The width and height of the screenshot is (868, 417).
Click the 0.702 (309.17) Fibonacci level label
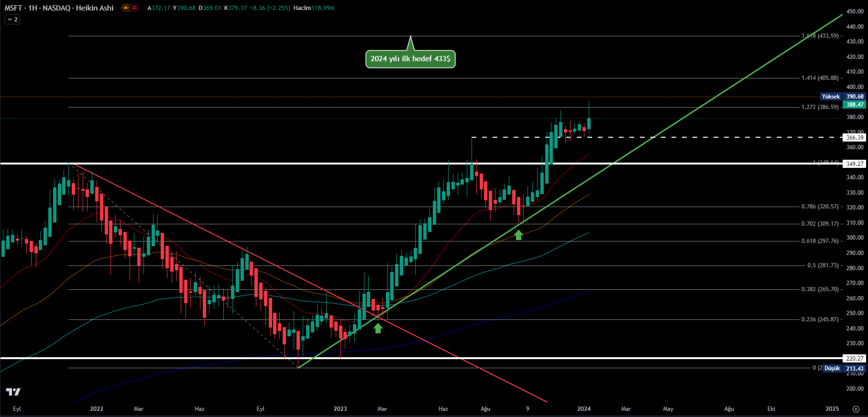pyautogui.click(x=820, y=224)
